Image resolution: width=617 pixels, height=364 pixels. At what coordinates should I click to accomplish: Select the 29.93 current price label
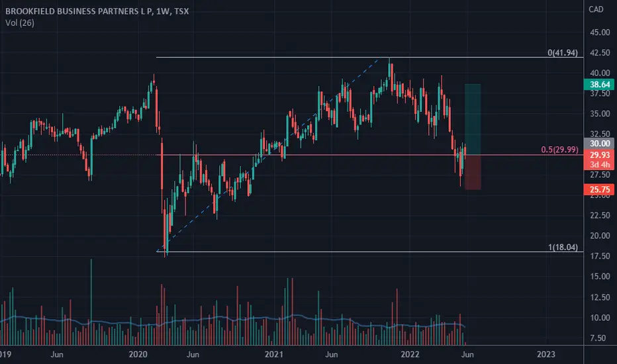[x=599, y=155]
